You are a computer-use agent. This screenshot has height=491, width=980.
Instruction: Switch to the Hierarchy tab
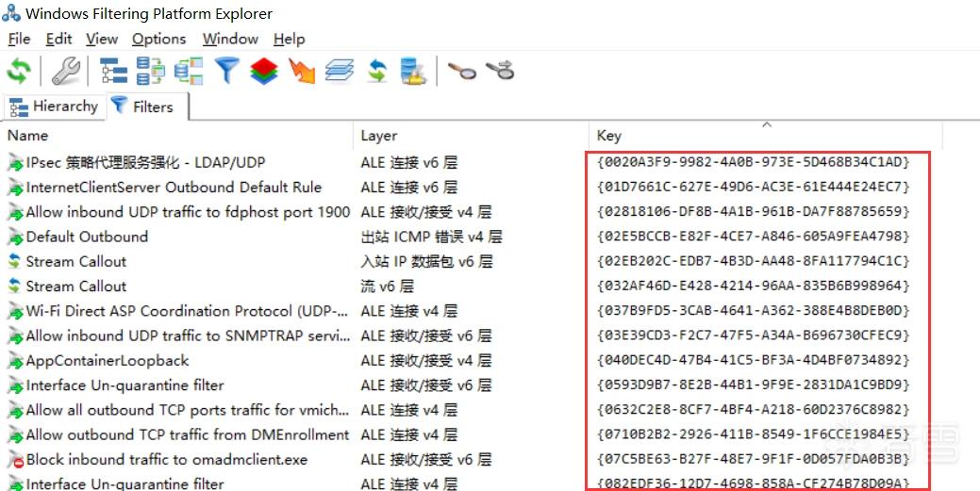(54, 106)
